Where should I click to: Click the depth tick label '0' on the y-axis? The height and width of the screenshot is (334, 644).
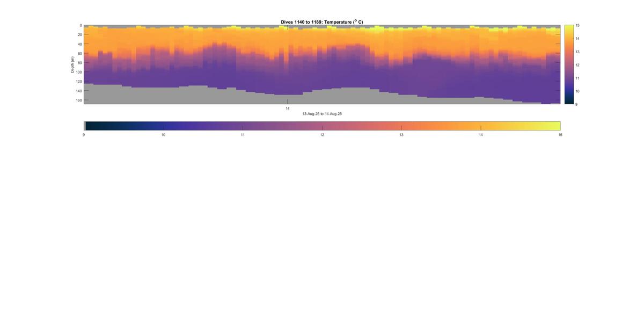click(80, 25)
